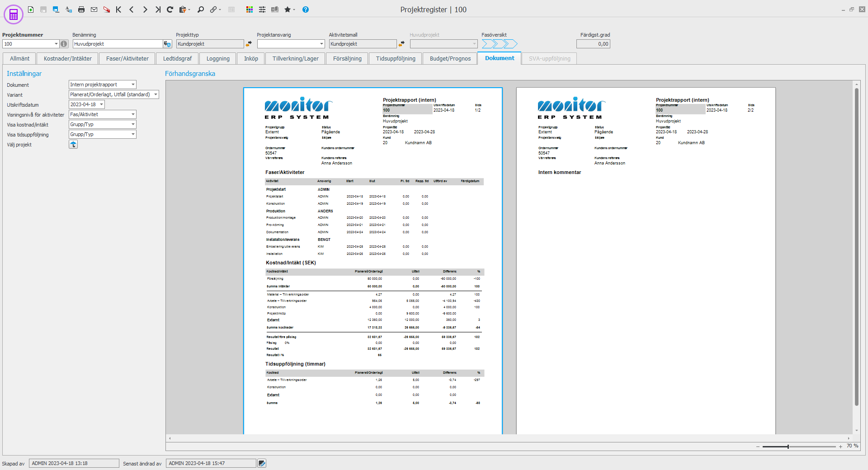
Task: Switch to the Inköp tab
Action: click(251, 59)
